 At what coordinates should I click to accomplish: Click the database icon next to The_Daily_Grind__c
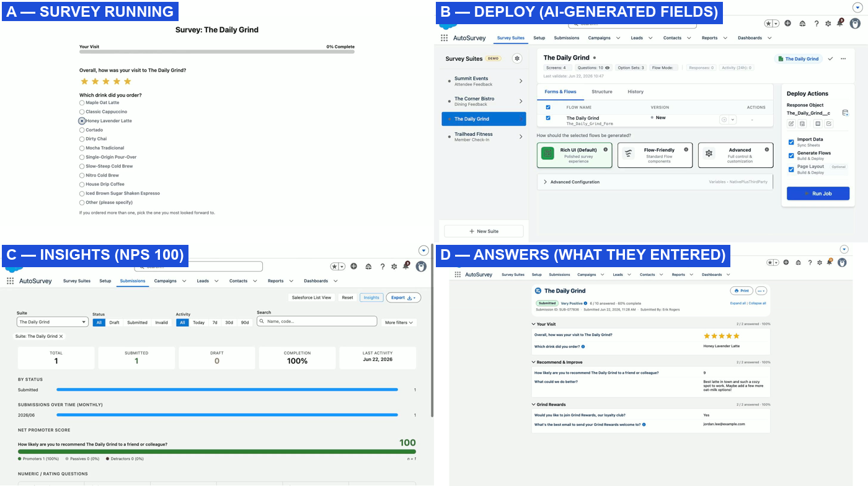845,113
